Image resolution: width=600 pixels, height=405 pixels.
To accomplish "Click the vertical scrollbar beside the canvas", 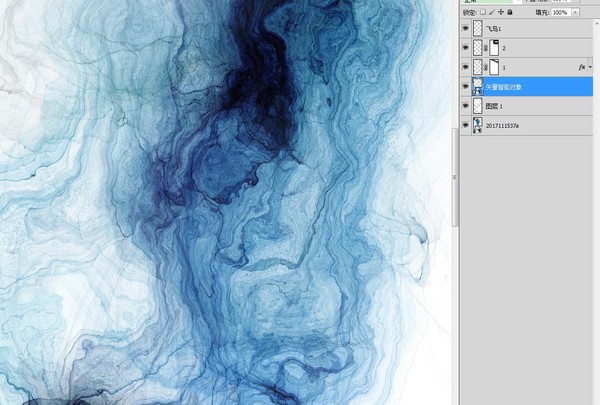I will click(x=455, y=178).
